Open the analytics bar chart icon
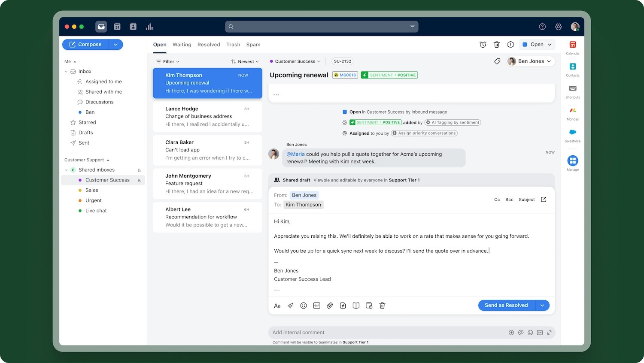This screenshot has height=363, width=644. [x=149, y=27]
